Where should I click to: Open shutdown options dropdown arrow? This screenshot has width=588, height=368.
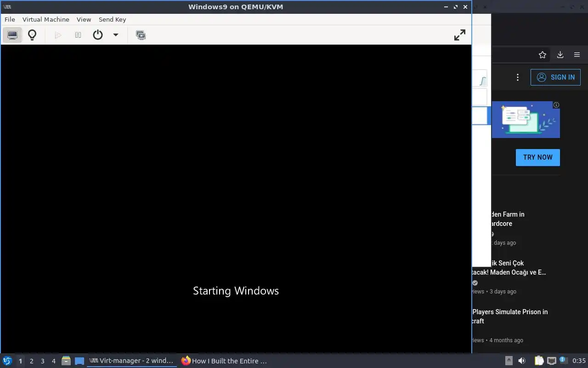tap(116, 35)
